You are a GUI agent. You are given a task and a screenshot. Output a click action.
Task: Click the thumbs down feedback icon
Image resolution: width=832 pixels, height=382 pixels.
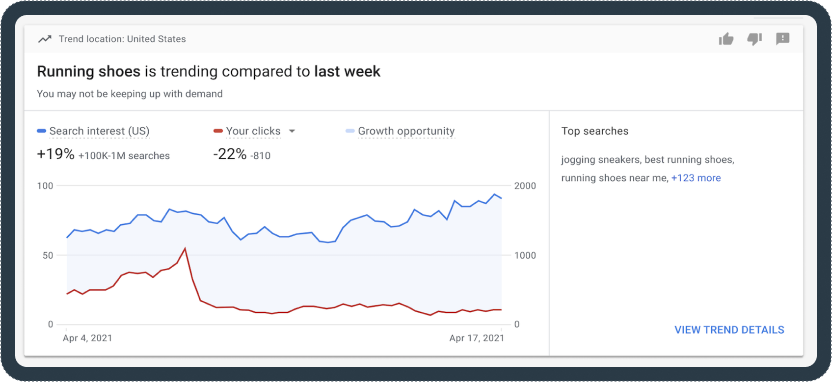pyautogui.click(x=755, y=39)
